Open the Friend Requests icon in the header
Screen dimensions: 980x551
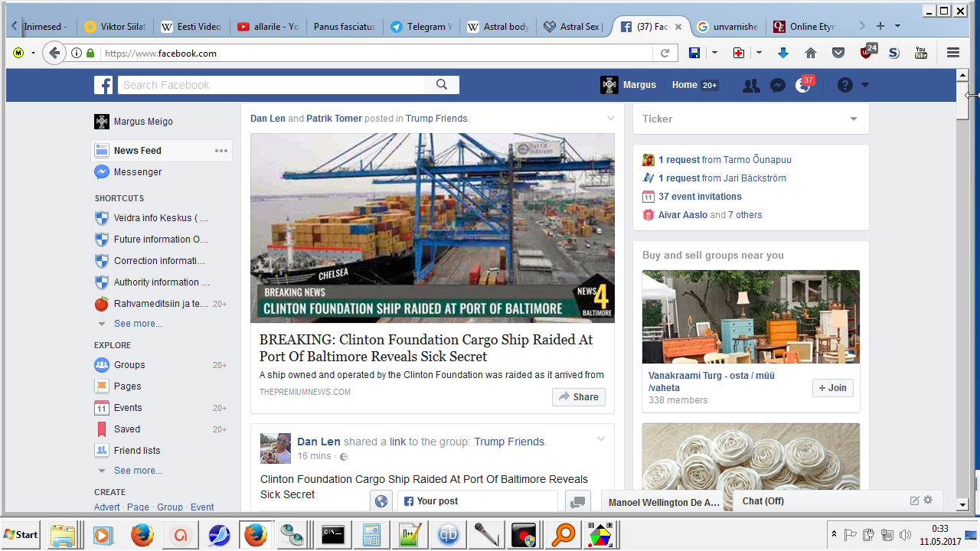(751, 86)
